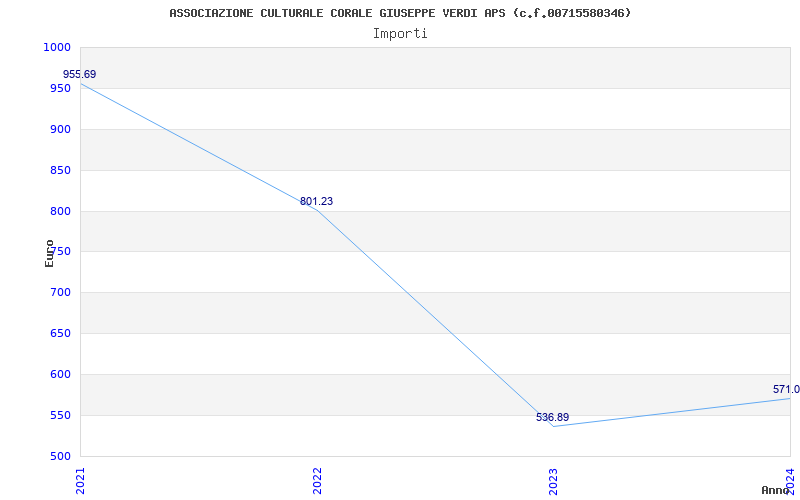Click the 800 y-axis tick label

60,211
